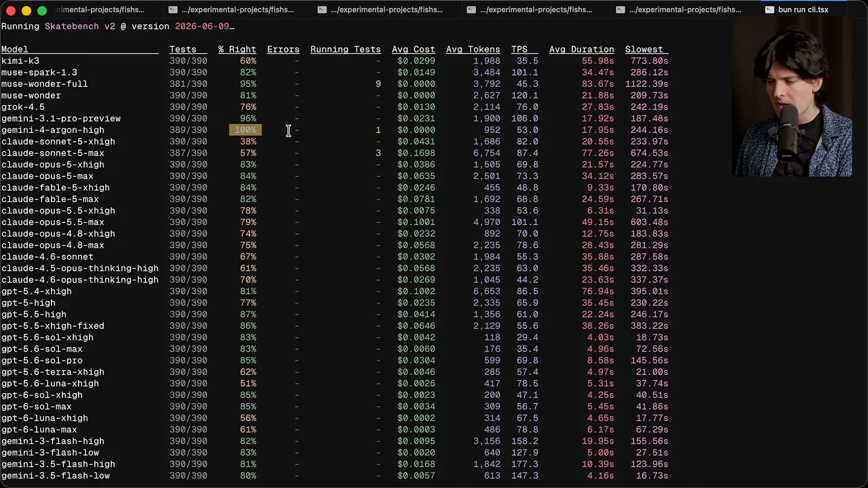The image size is (868, 488).
Task: Click the Skatebench v2 title text
Action: tap(80, 26)
